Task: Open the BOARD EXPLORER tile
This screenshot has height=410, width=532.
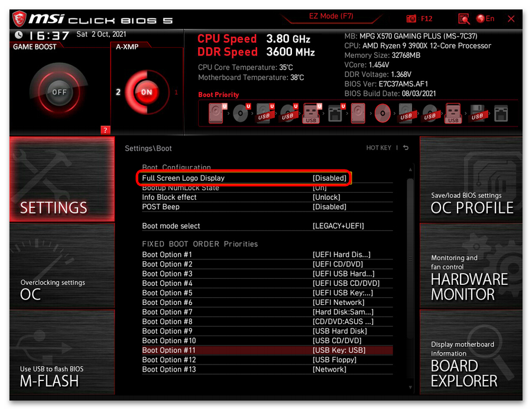Action: pos(471,352)
